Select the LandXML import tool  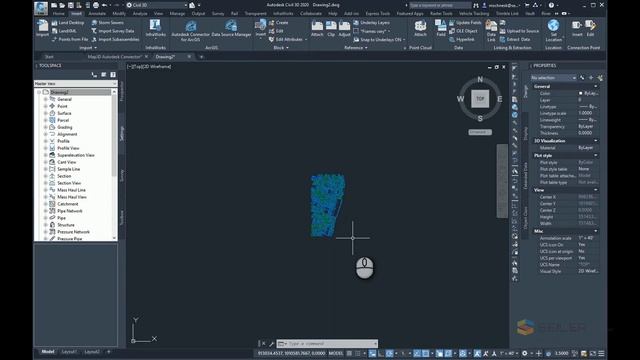[x=64, y=31]
